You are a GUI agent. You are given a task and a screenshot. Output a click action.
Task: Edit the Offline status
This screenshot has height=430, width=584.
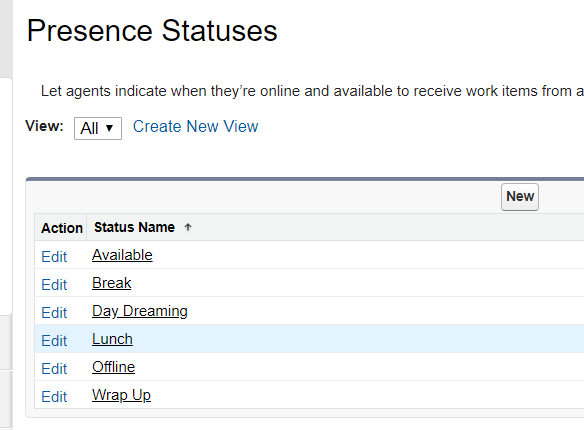[x=54, y=369]
